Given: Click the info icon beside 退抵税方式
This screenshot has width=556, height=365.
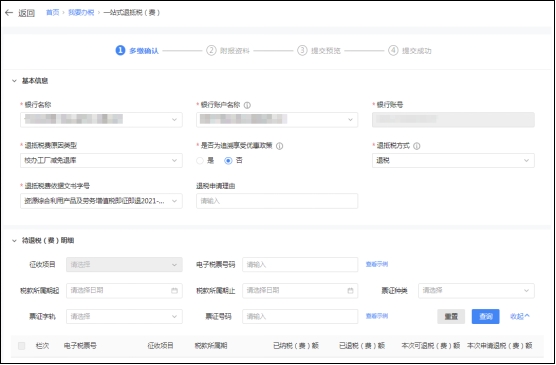Looking at the screenshot, I should point(417,146).
